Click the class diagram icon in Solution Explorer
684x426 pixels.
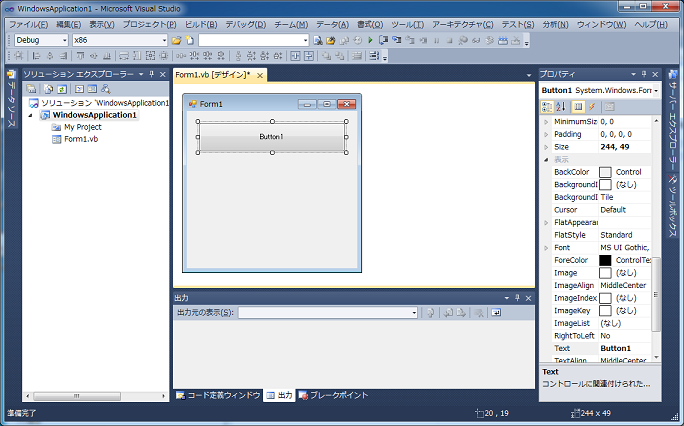(106, 89)
